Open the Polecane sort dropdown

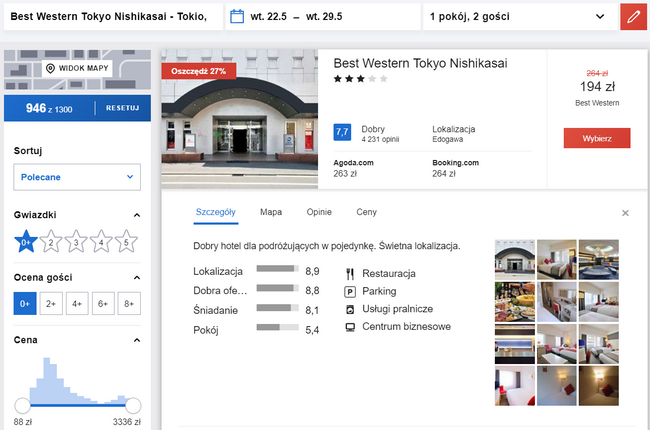coord(77,177)
